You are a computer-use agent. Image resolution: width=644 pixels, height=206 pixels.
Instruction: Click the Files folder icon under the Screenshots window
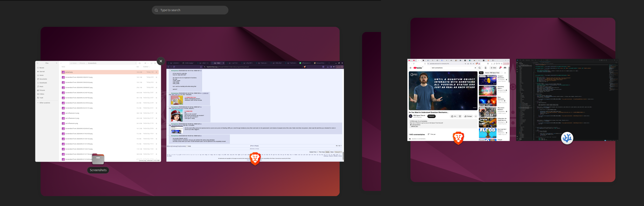(x=98, y=159)
